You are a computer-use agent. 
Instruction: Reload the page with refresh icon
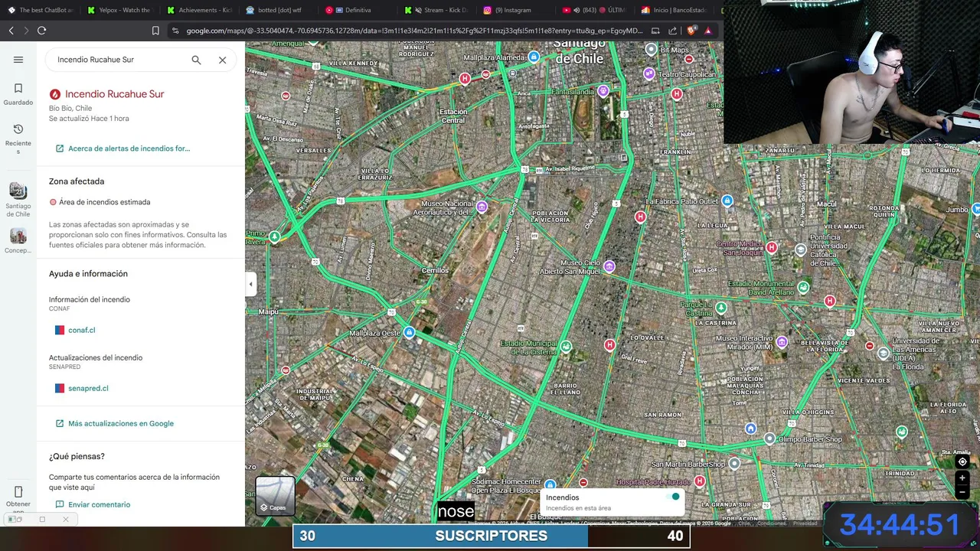[41, 31]
